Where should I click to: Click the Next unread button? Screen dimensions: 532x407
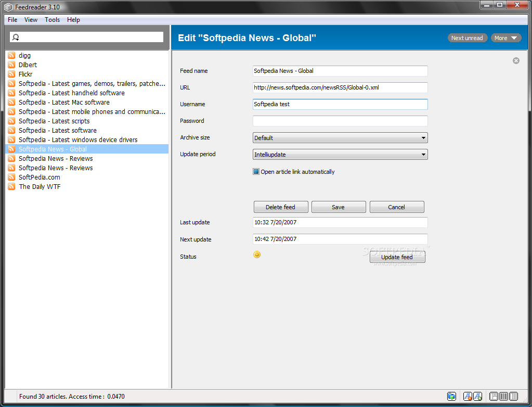coord(467,38)
